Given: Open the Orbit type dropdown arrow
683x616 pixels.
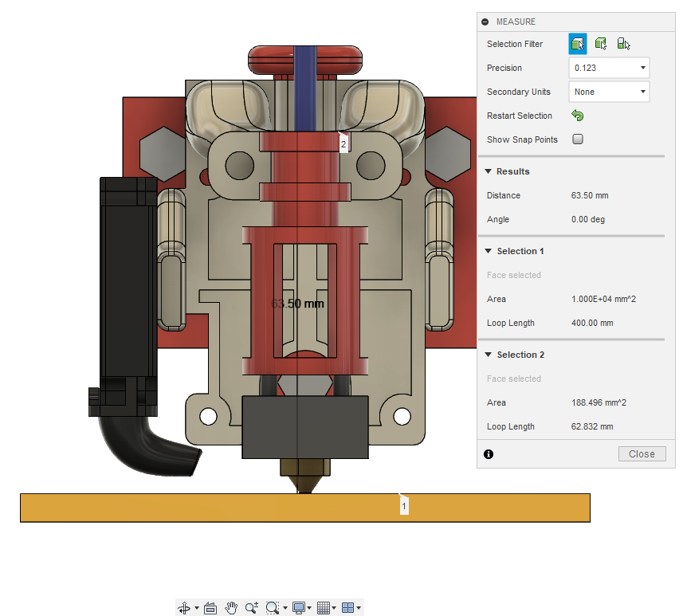Looking at the screenshot, I should click(x=196, y=608).
